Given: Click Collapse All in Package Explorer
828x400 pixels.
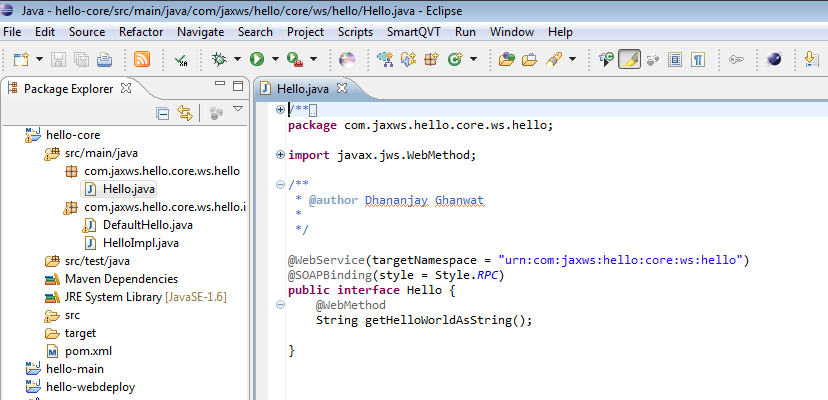Looking at the screenshot, I should click(163, 113).
